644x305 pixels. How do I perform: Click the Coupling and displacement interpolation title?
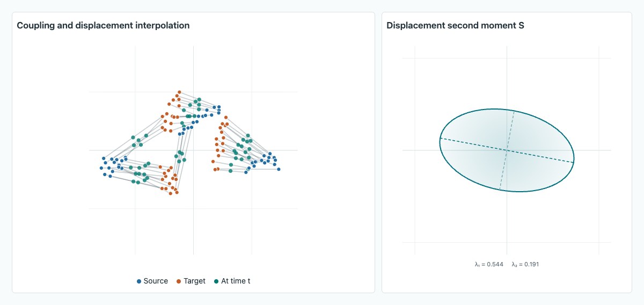tap(103, 25)
